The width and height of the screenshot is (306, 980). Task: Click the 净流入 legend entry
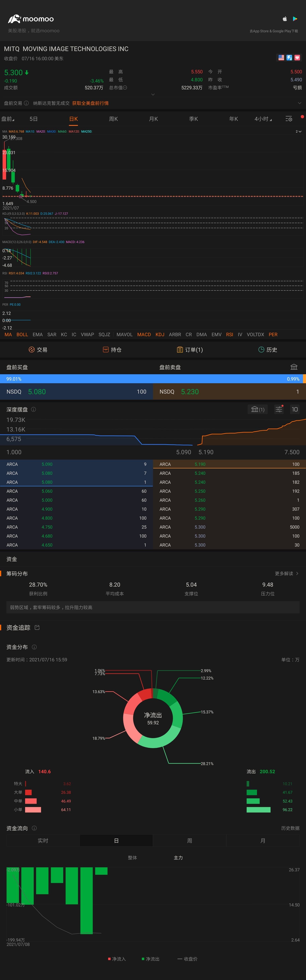pos(117,959)
